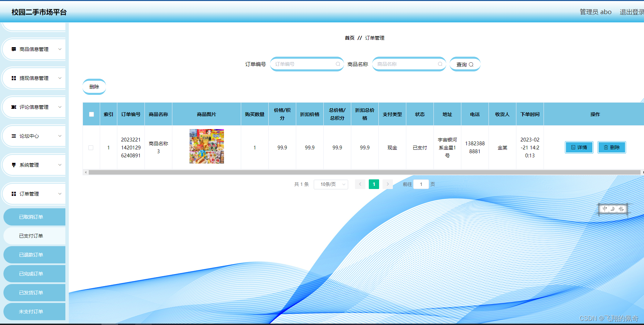
Task: Click page number 1 button
Action: click(x=374, y=184)
